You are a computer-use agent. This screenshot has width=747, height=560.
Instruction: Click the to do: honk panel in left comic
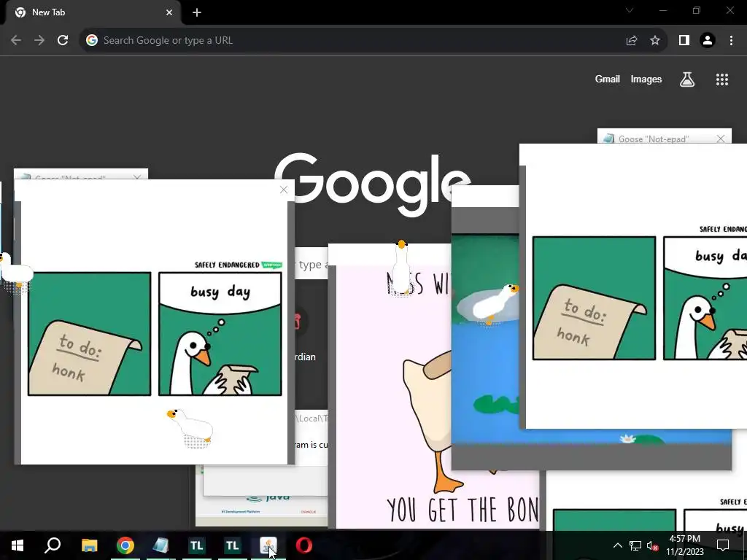click(x=90, y=334)
